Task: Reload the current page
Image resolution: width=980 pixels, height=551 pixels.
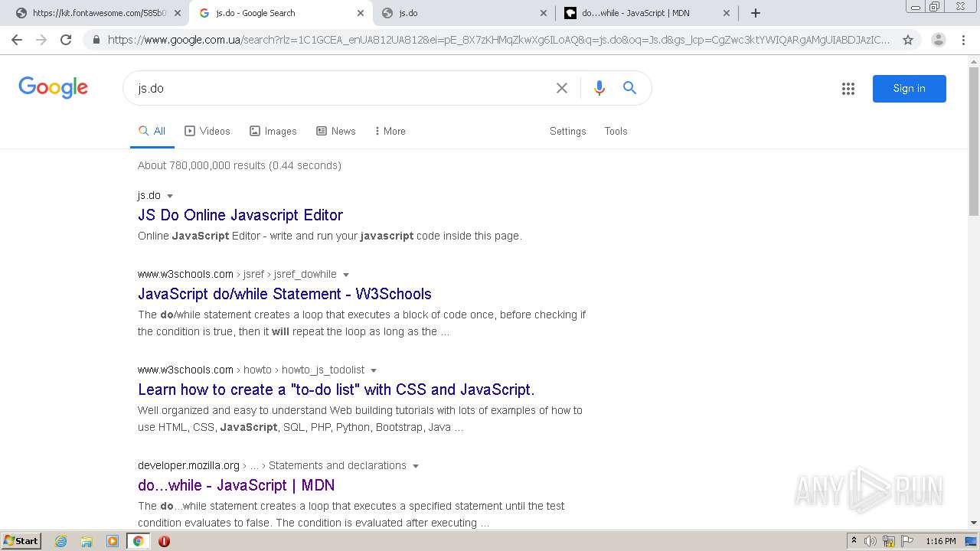Action: click(x=66, y=40)
